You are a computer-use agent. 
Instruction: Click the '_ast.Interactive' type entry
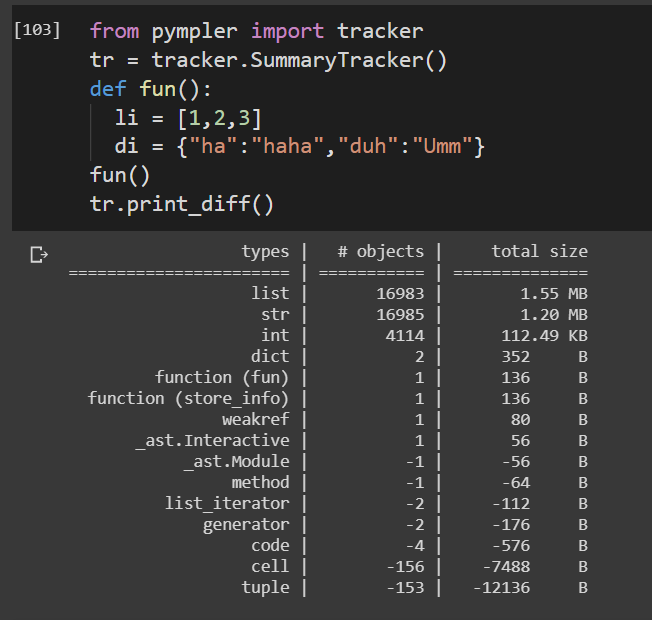coord(212,440)
